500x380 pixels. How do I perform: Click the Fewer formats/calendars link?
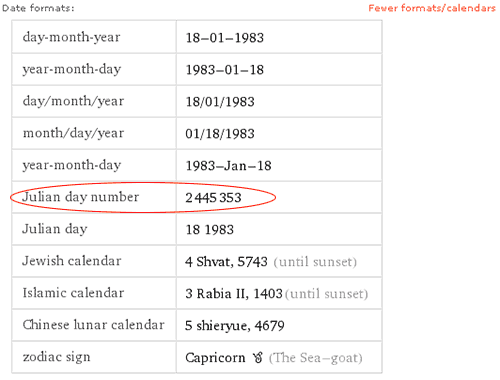pos(432,8)
